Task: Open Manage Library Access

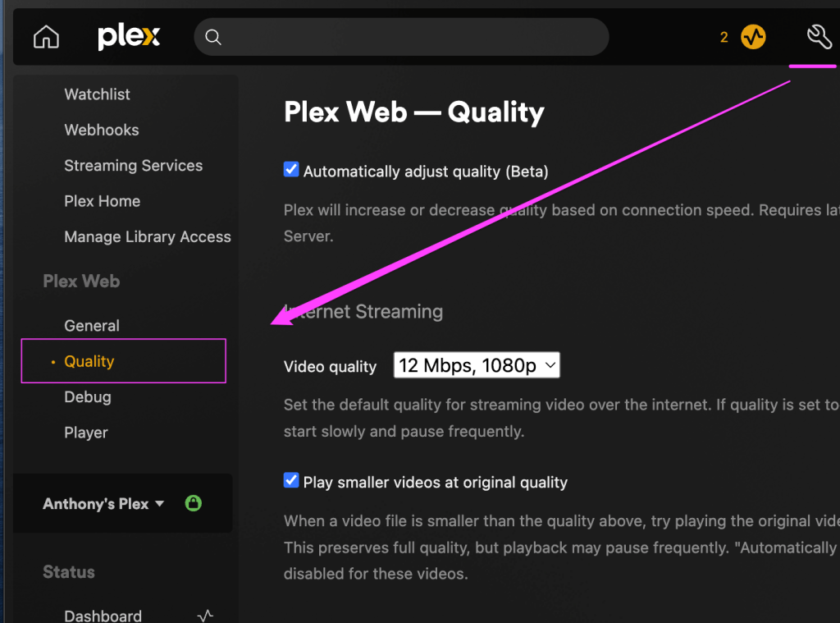Action: click(148, 237)
